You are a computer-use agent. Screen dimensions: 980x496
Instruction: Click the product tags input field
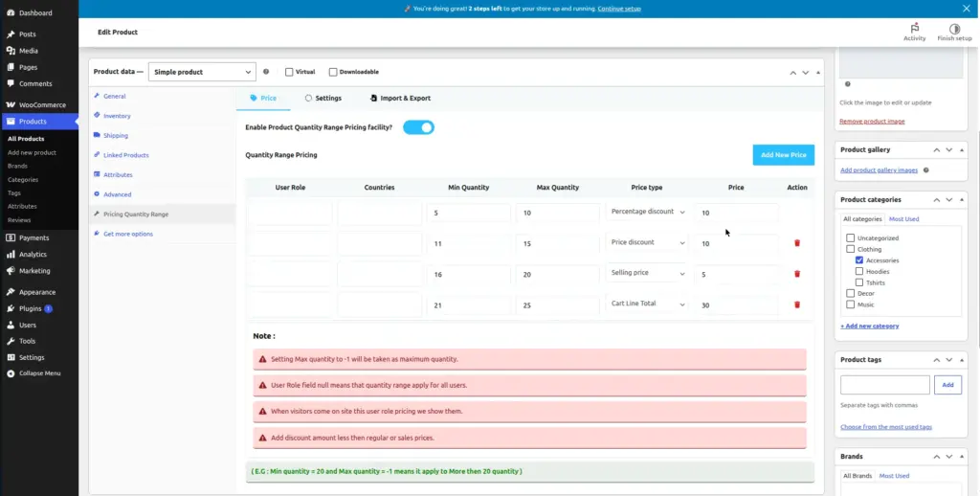(x=885, y=385)
